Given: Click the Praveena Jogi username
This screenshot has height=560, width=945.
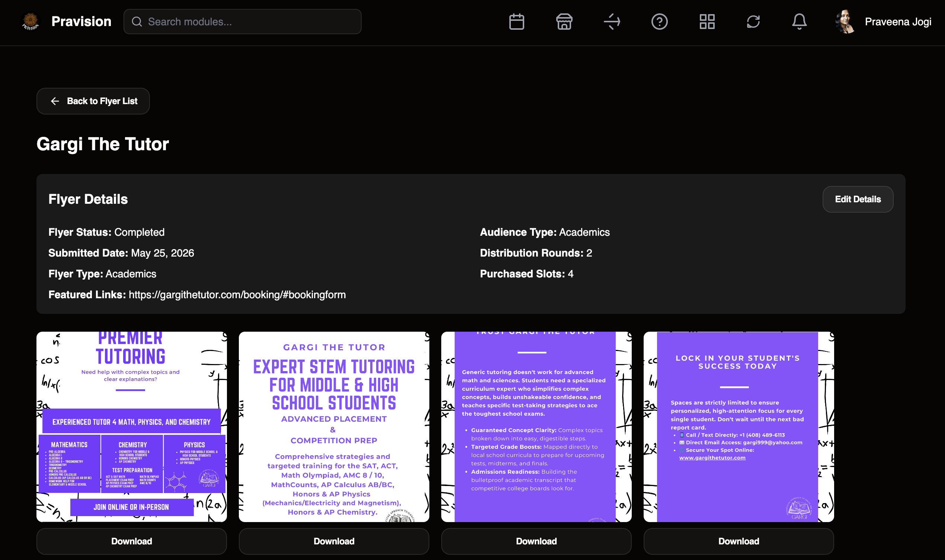Looking at the screenshot, I should (x=898, y=22).
